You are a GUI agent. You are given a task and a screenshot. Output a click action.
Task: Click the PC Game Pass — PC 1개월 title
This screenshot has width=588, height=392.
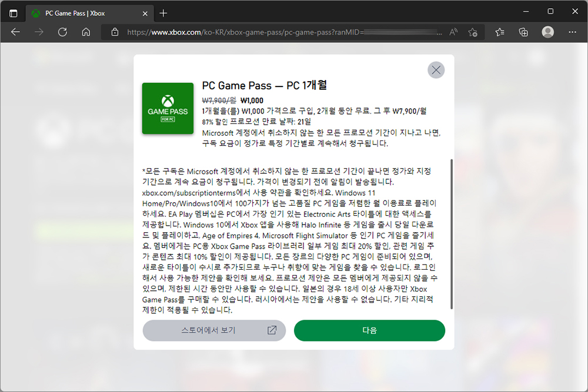[x=265, y=85]
